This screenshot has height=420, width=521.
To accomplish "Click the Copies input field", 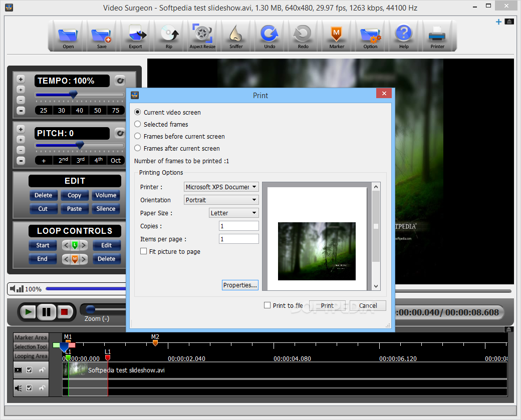I will 238,226.
